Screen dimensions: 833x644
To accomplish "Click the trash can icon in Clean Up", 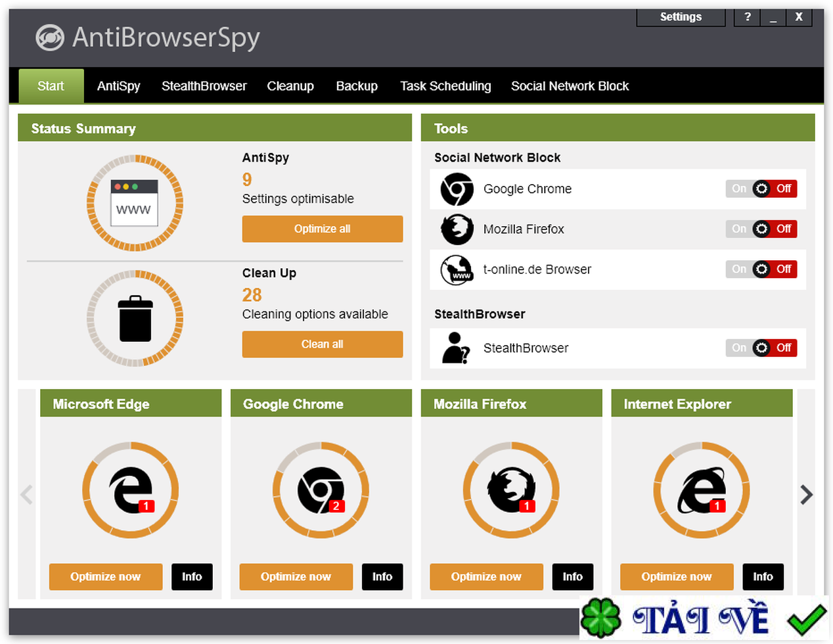I will tap(135, 320).
